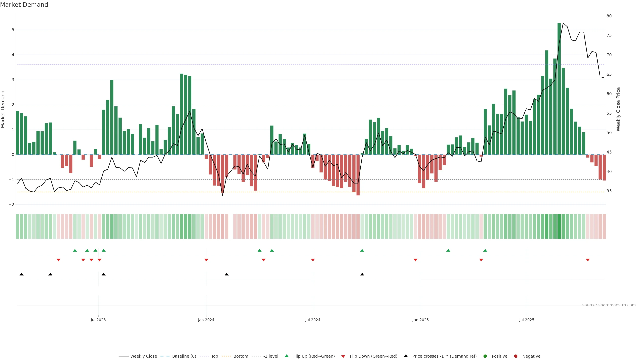The image size is (644, 362).
Task: Click the Jan 2024 x-axis label
Action: point(206,320)
